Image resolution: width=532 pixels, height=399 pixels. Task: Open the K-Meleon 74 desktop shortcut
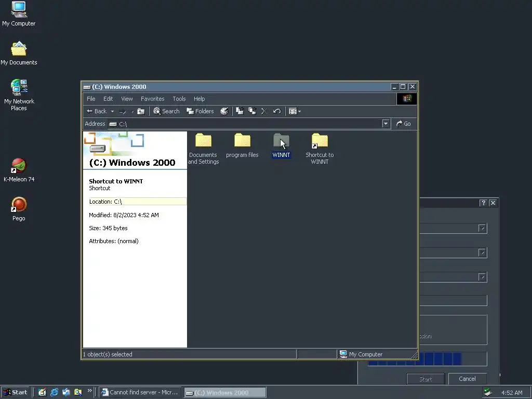click(x=19, y=170)
